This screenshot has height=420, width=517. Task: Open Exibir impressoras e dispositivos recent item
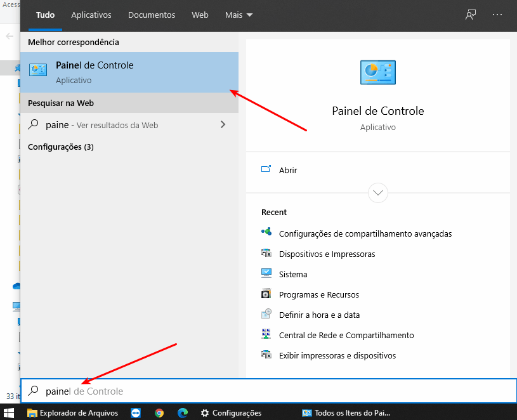tap(337, 356)
